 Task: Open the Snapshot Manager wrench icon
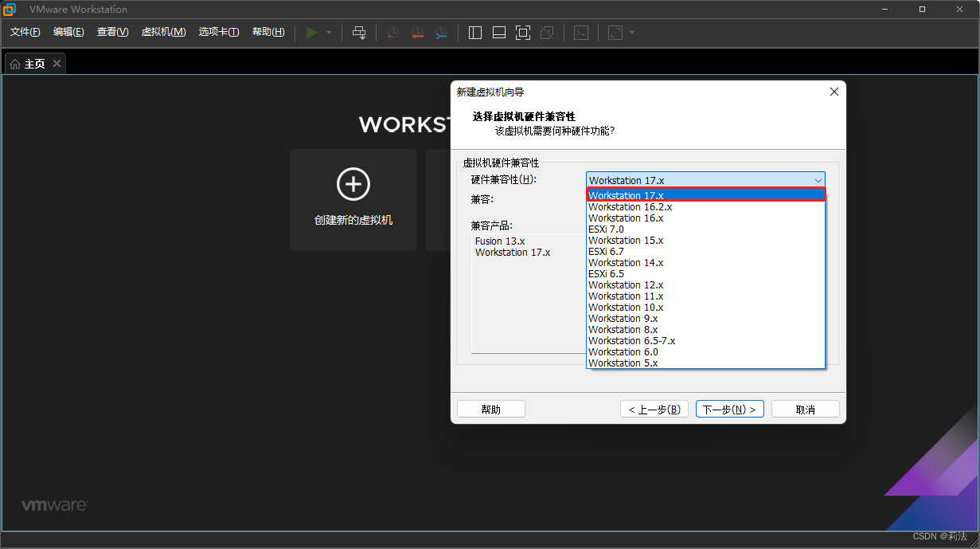tap(441, 33)
